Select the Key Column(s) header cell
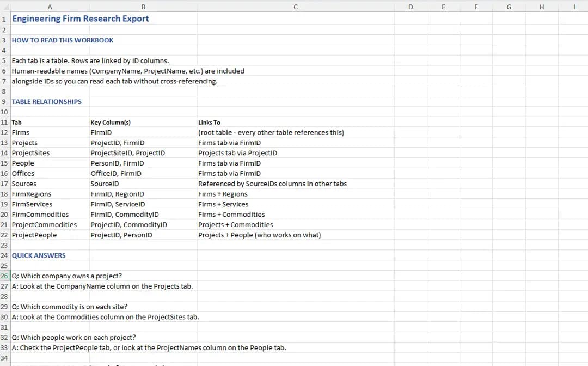Image resolution: width=588 pixels, height=366 pixels. (x=143, y=122)
